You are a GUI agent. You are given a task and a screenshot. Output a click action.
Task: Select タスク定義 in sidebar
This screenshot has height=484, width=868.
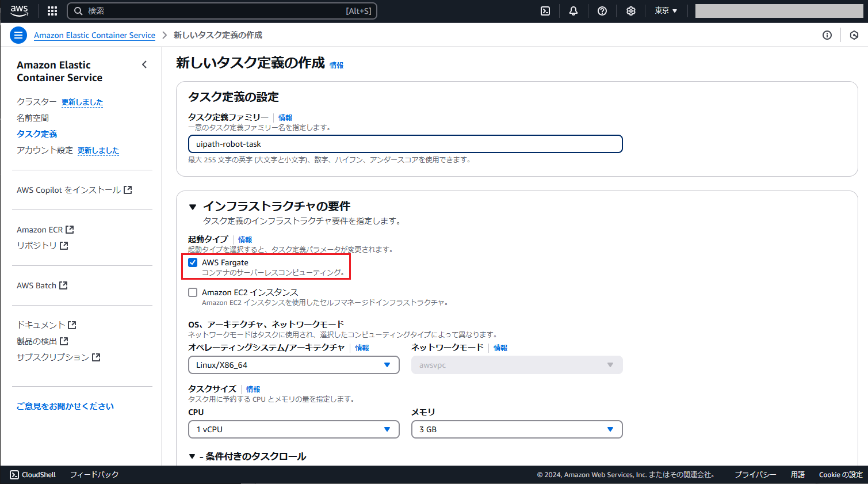[x=37, y=134]
